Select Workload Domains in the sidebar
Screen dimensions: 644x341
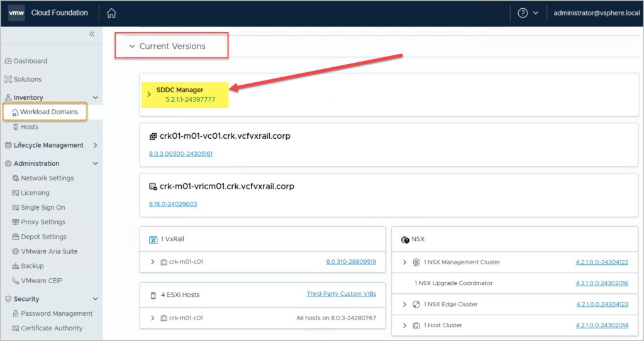tap(49, 112)
